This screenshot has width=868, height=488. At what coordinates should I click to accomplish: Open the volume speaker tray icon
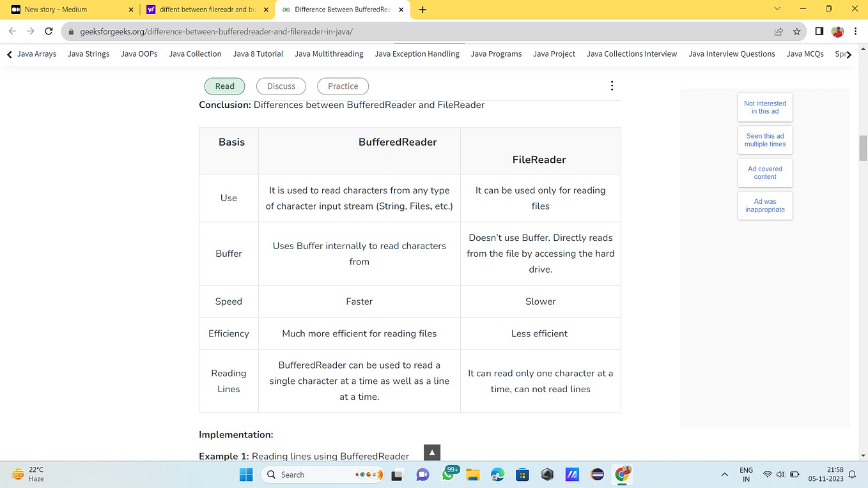coord(780,475)
